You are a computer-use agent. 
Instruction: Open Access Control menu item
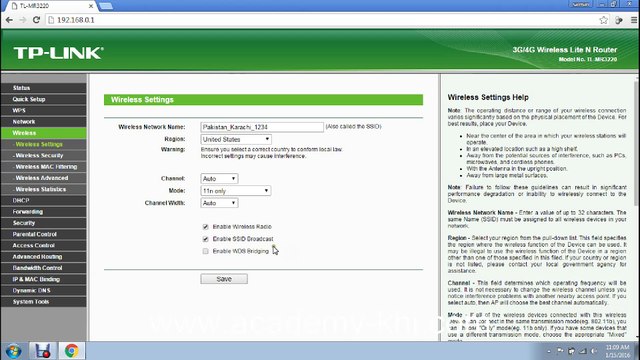44,245
